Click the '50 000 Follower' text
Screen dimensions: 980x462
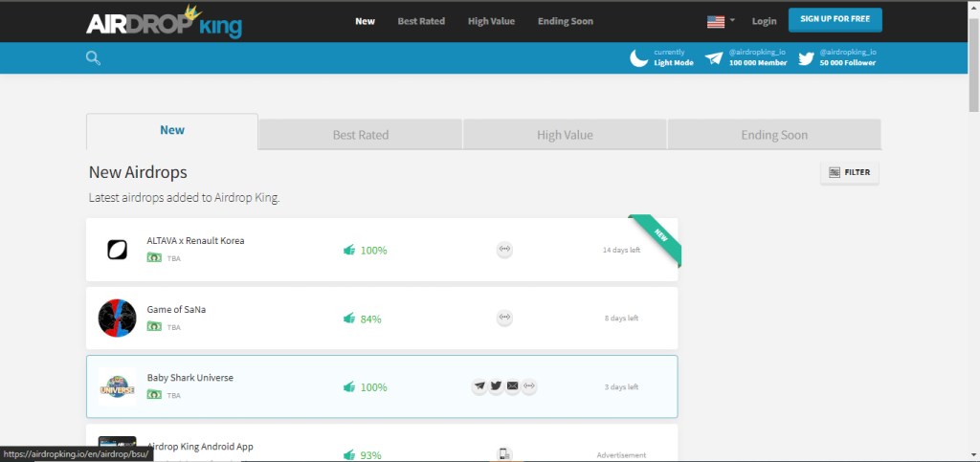(848, 63)
